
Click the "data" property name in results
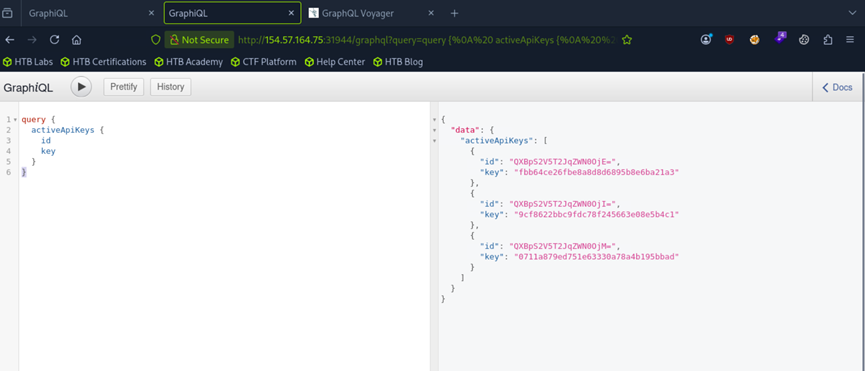click(464, 130)
